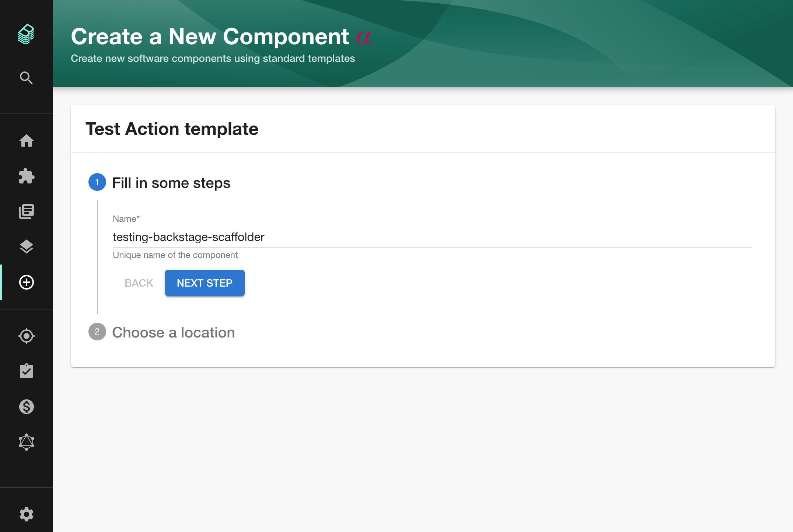The image size is (793, 532).
Task: Click step number 2 circle
Action: click(97, 332)
